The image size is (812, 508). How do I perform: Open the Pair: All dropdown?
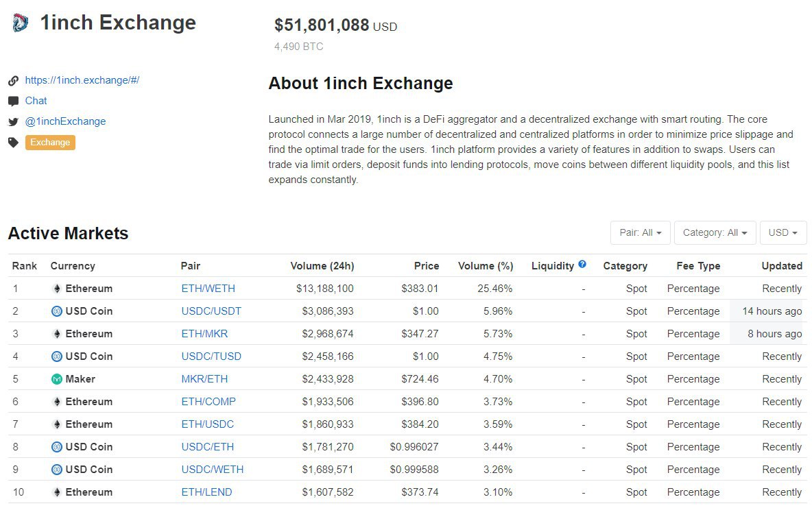(x=641, y=232)
